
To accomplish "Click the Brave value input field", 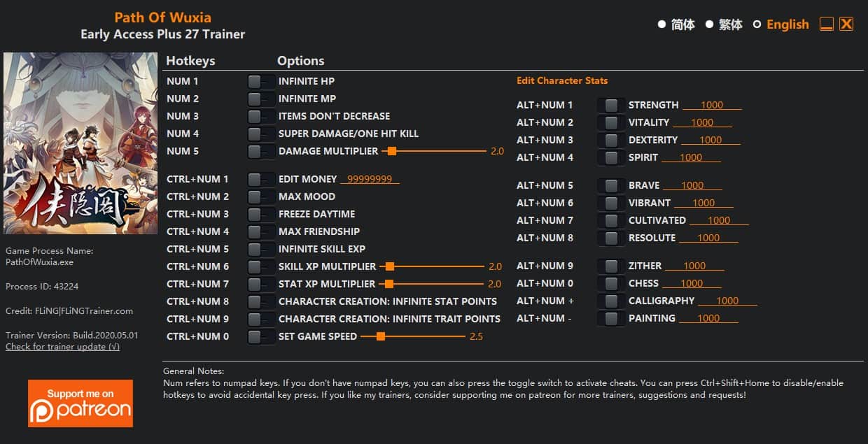I will (692, 185).
